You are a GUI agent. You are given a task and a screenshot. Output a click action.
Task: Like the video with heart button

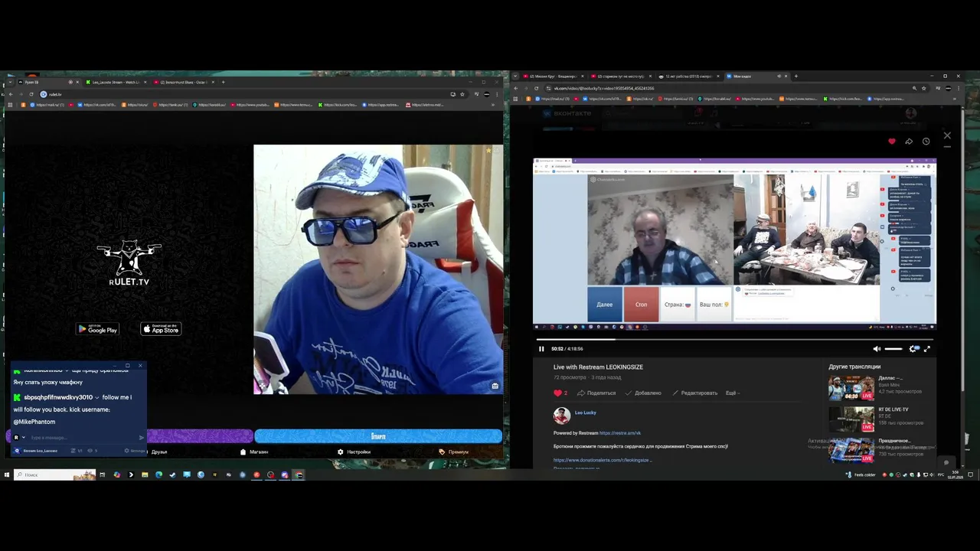tap(560, 393)
